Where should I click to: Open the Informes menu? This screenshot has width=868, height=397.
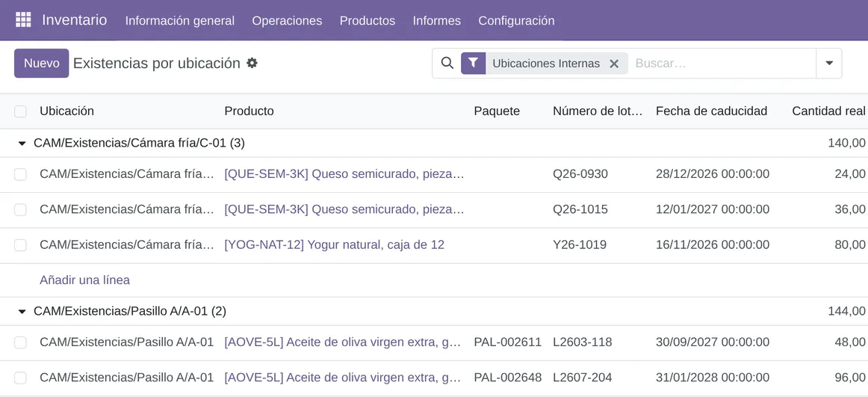(437, 20)
